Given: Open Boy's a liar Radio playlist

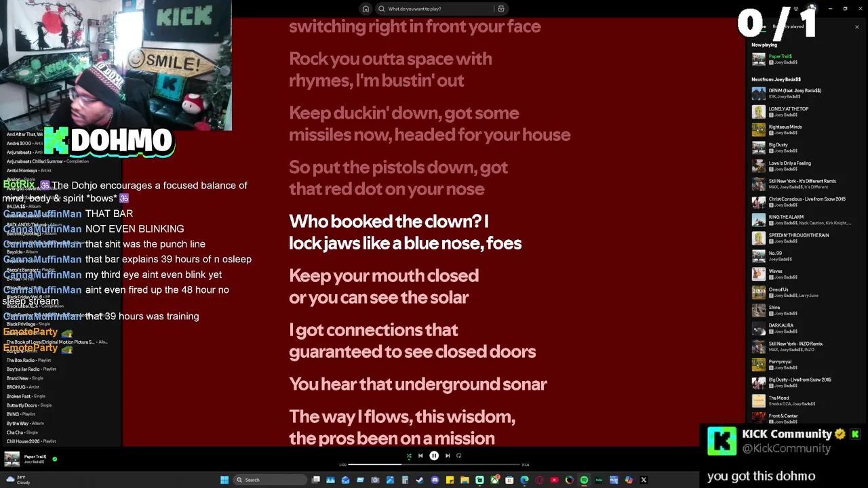Looking at the screenshot, I should (33, 369).
